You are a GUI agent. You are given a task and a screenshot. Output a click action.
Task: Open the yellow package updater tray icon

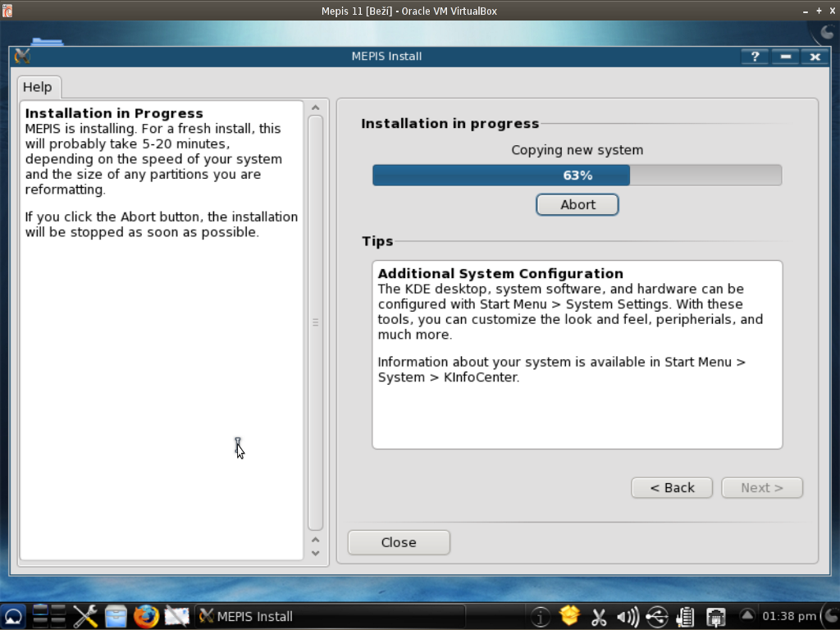(569, 616)
